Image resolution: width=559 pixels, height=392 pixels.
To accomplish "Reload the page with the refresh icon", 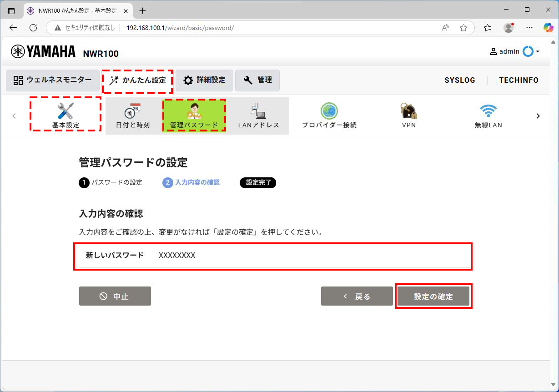I will pyautogui.click(x=33, y=27).
